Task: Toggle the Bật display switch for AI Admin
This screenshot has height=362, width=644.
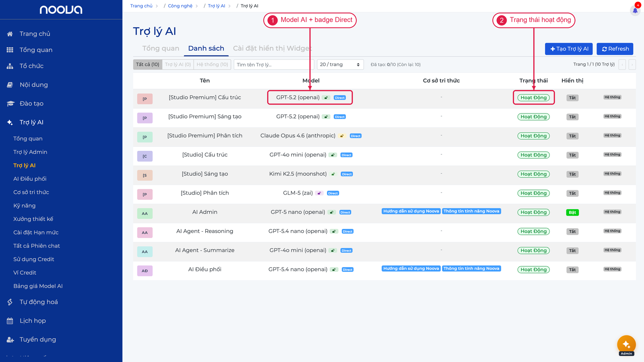Action: pos(572,212)
